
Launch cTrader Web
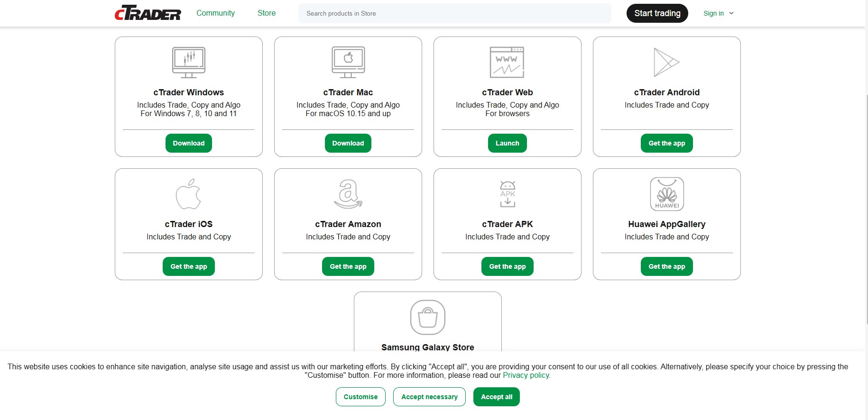pos(508,143)
